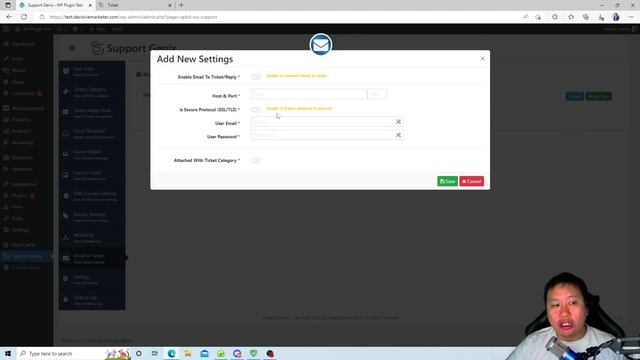Open a new browser tab
This screenshot has height=360, width=640.
coord(181,5)
